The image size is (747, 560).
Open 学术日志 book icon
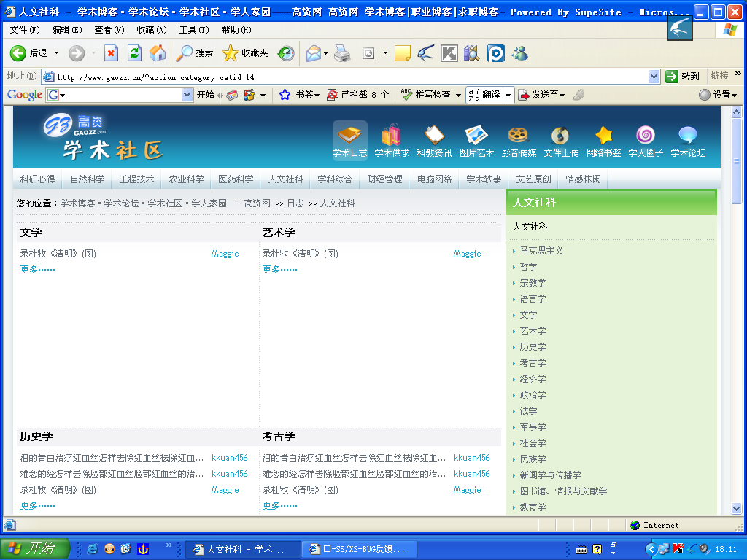tap(349, 140)
